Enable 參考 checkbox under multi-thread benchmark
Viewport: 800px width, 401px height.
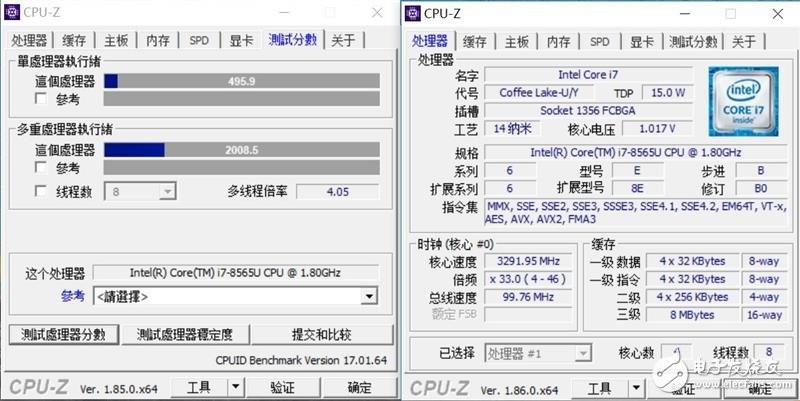point(41,167)
